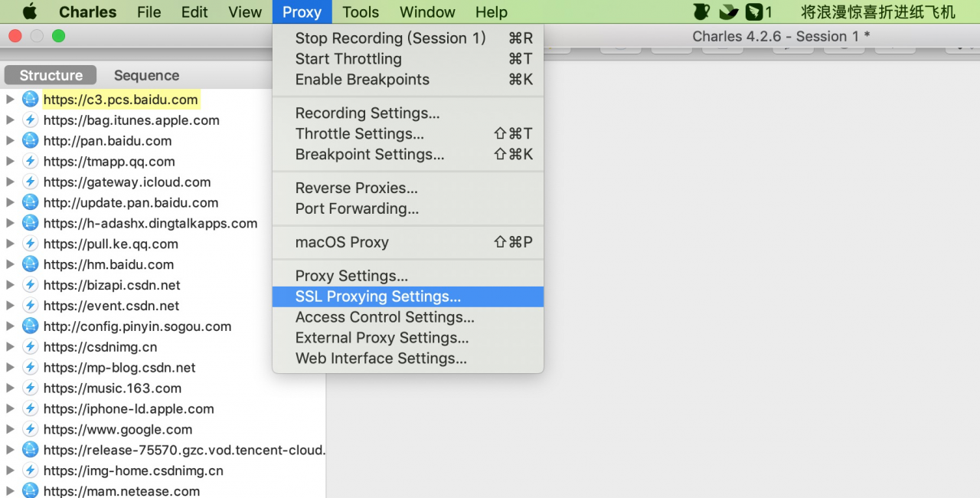980x498 pixels.
Task: Open Web Interface Settings menu item
Action: coord(408,359)
